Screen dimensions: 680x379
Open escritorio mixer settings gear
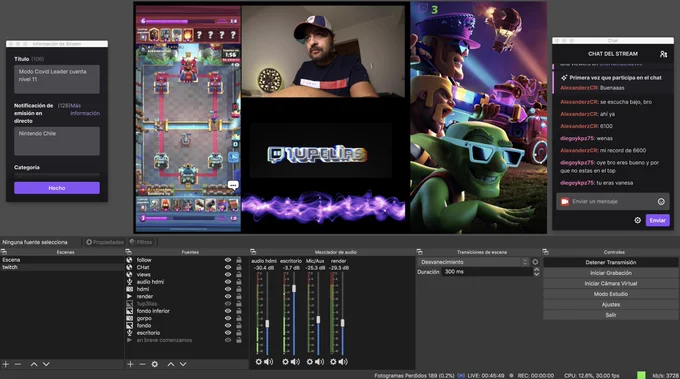[285, 362]
